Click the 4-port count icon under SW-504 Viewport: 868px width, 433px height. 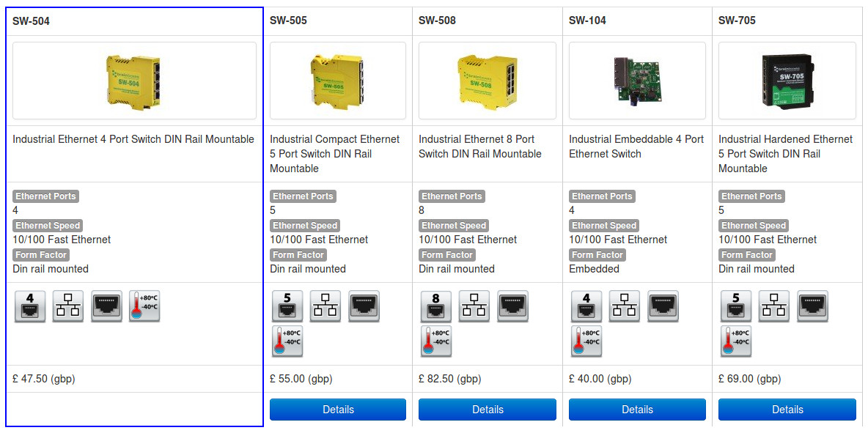pos(30,306)
